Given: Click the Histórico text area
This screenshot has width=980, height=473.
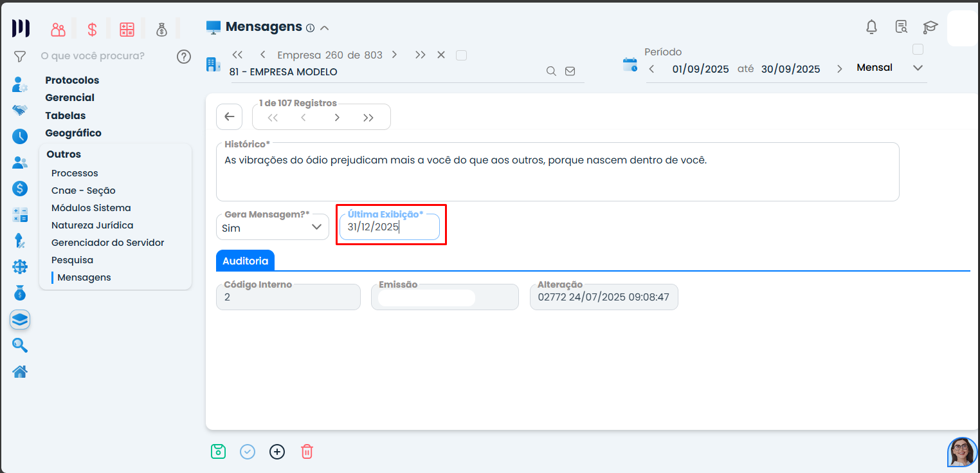Looking at the screenshot, I should pyautogui.click(x=558, y=172).
